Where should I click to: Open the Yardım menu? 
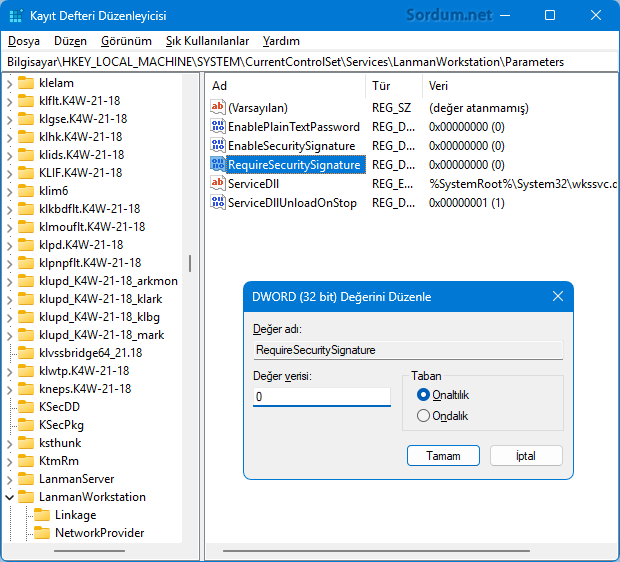(x=281, y=41)
